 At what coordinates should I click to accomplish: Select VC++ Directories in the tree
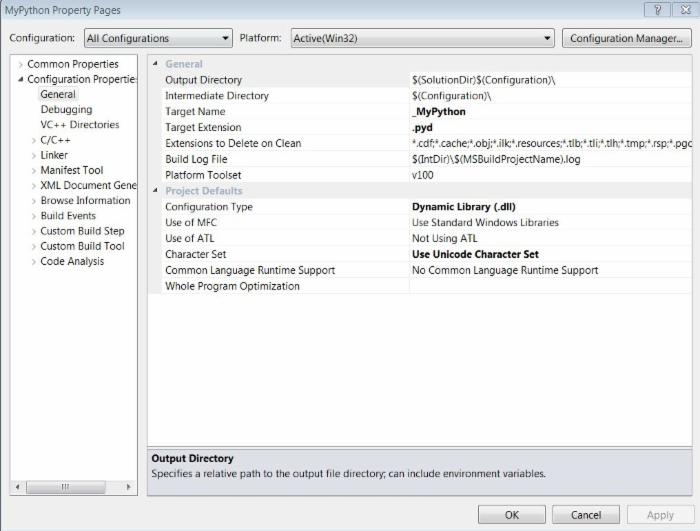[x=79, y=125]
